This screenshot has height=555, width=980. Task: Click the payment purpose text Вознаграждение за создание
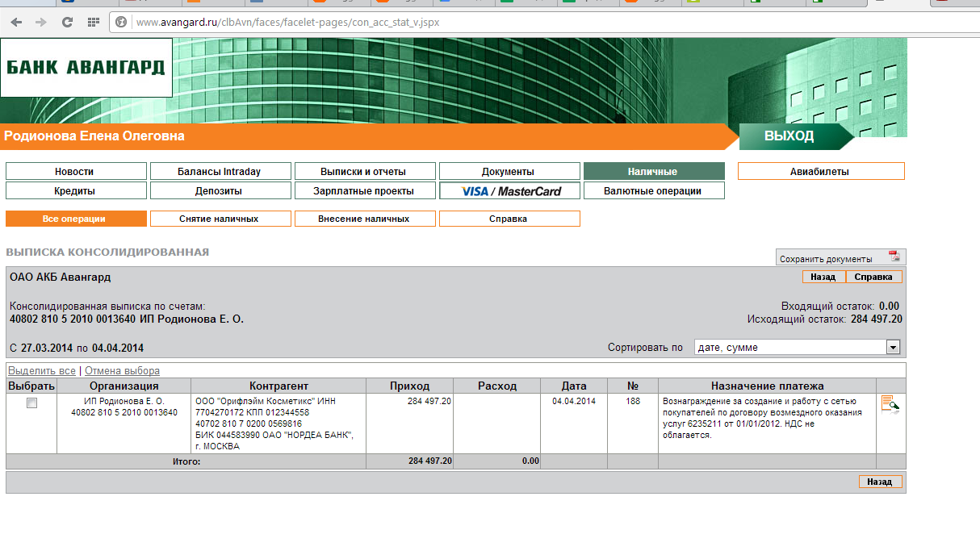pyautogui.click(x=761, y=418)
